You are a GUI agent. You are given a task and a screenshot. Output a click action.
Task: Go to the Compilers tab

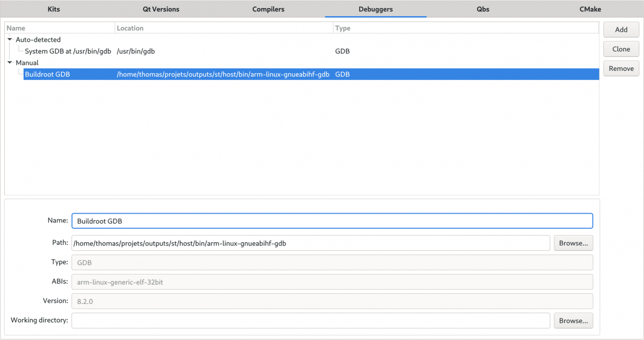[268, 9]
